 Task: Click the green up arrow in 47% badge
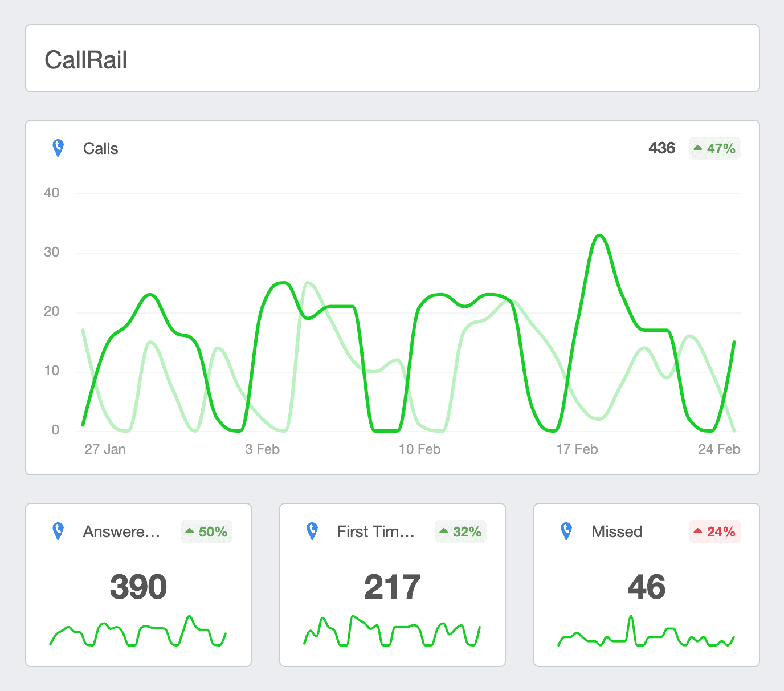pos(699,148)
